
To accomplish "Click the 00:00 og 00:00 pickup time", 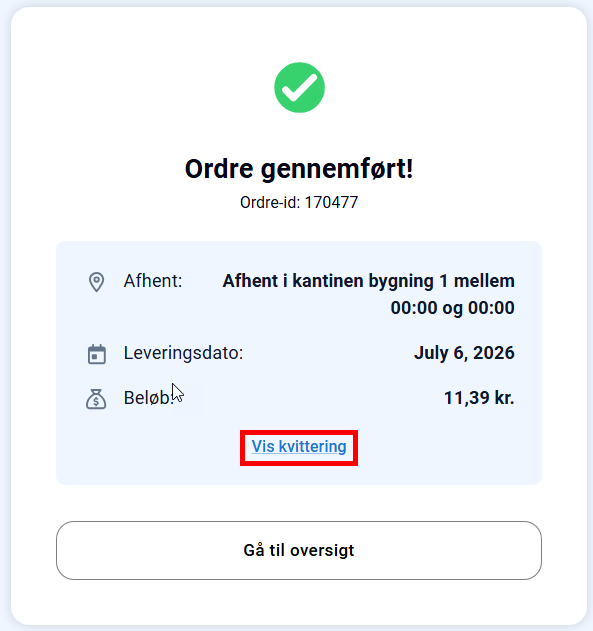I will click(x=453, y=308).
